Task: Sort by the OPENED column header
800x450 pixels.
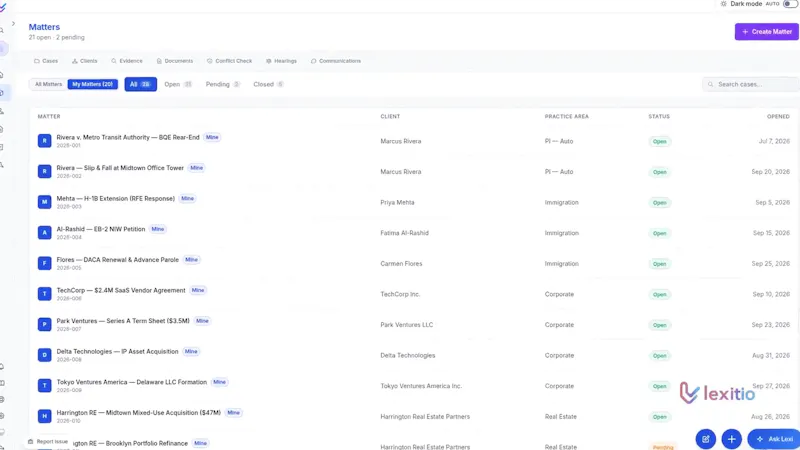Action: click(x=778, y=116)
